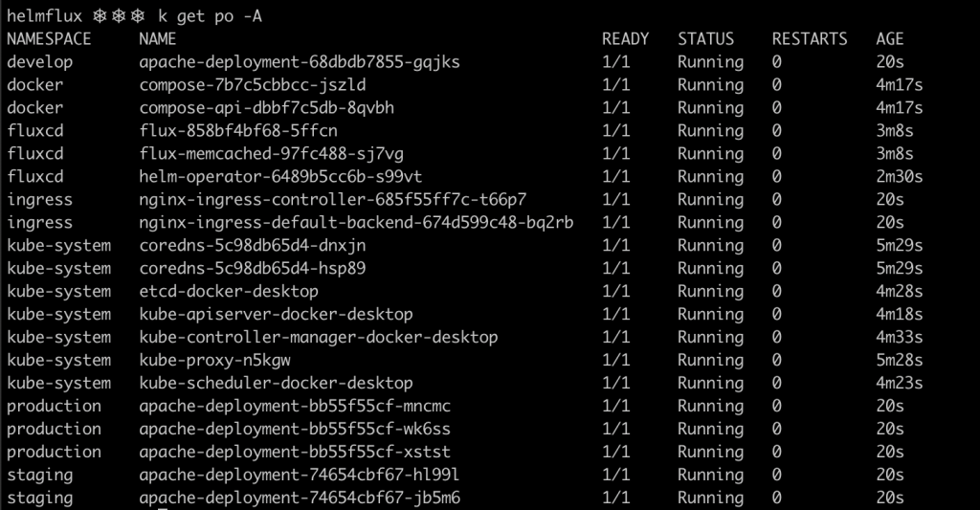
Task: Click the flux-memcached-97fc488-sj7vg pod name
Action: pos(271,154)
